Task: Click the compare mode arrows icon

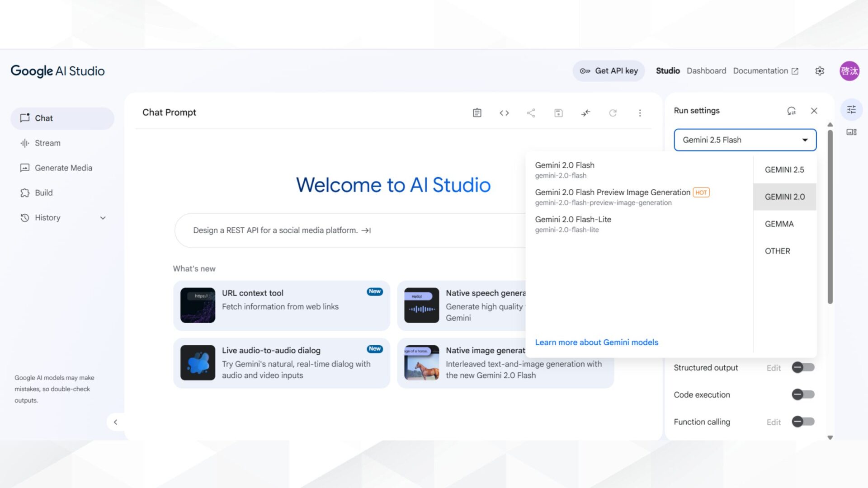Action: (x=585, y=113)
